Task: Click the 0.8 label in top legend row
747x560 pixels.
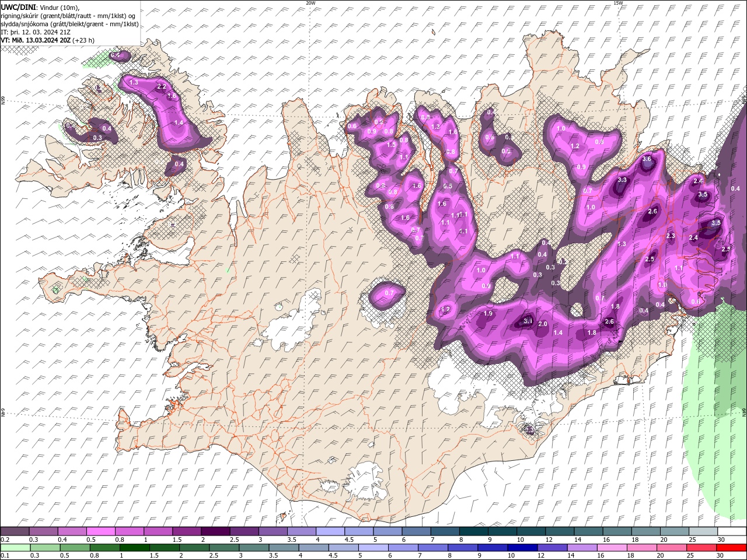Action: 119,540
